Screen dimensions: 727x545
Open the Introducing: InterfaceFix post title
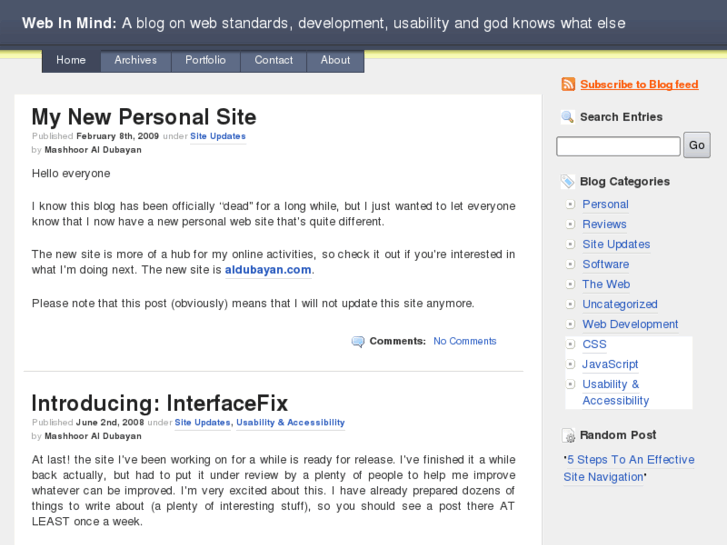tap(160, 403)
